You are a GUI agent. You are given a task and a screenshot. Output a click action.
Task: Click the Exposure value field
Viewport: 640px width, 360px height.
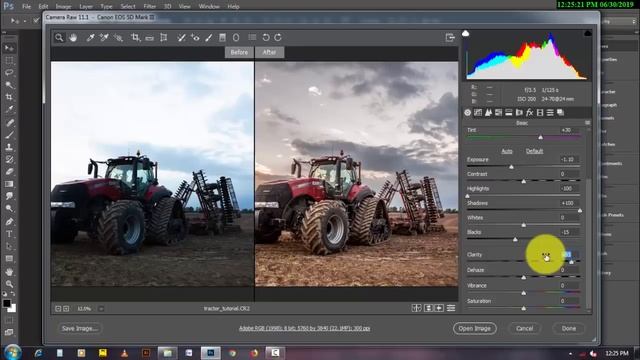(569, 160)
